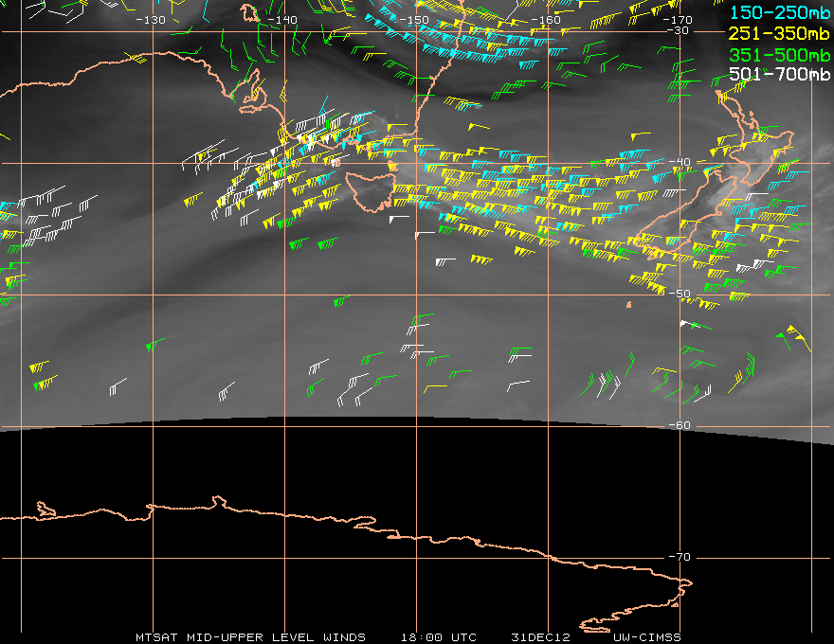Click the -150 longitude label
Viewport: 834px width, 644px height.
[x=414, y=20]
